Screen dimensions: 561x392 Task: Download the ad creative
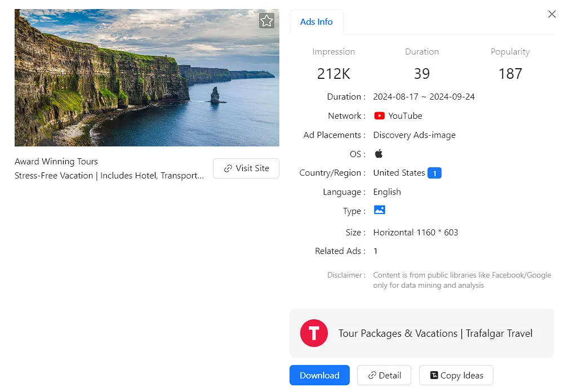pyautogui.click(x=319, y=375)
